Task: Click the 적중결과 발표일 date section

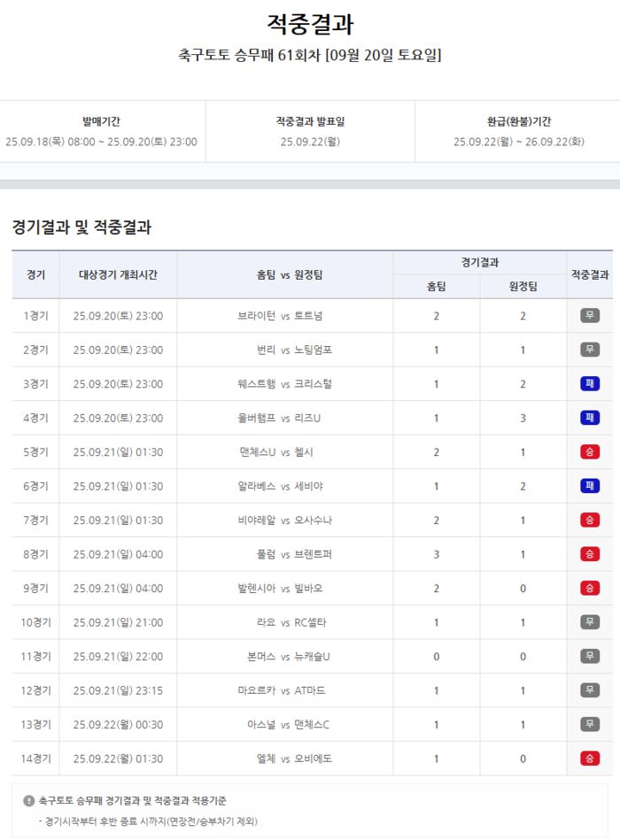Action: tap(310, 131)
